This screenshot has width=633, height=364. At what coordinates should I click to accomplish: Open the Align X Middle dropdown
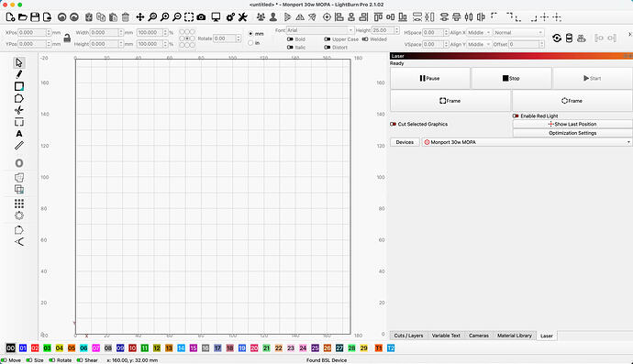click(479, 32)
